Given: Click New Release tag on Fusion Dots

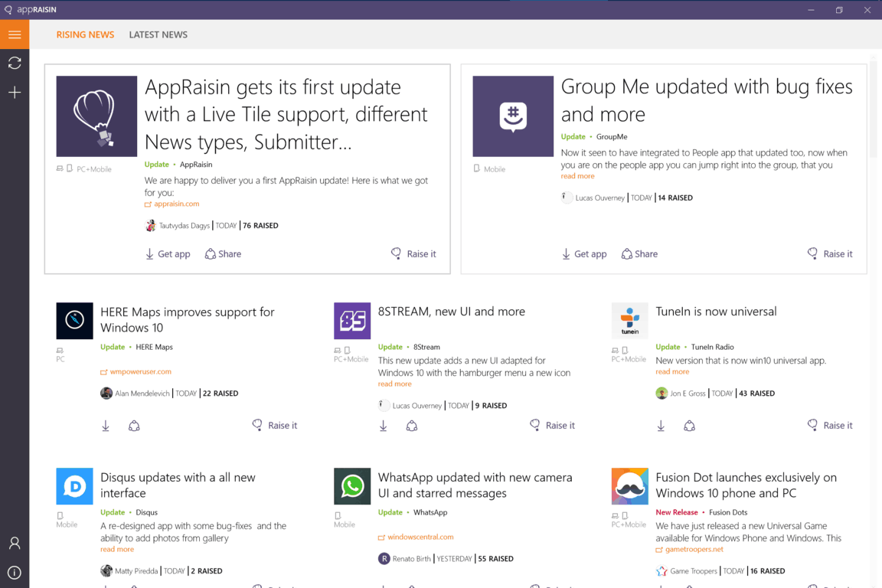Looking at the screenshot, I should pos(677,512).
